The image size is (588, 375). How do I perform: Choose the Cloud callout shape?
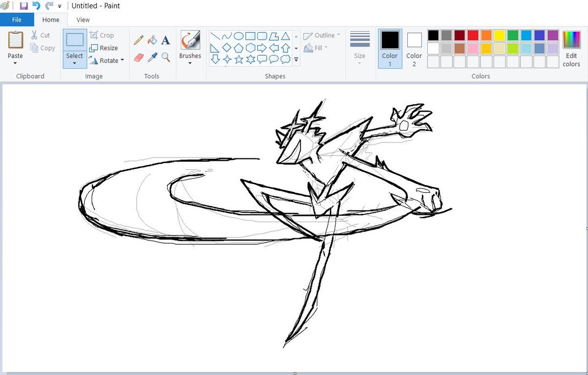pos(285,59)
